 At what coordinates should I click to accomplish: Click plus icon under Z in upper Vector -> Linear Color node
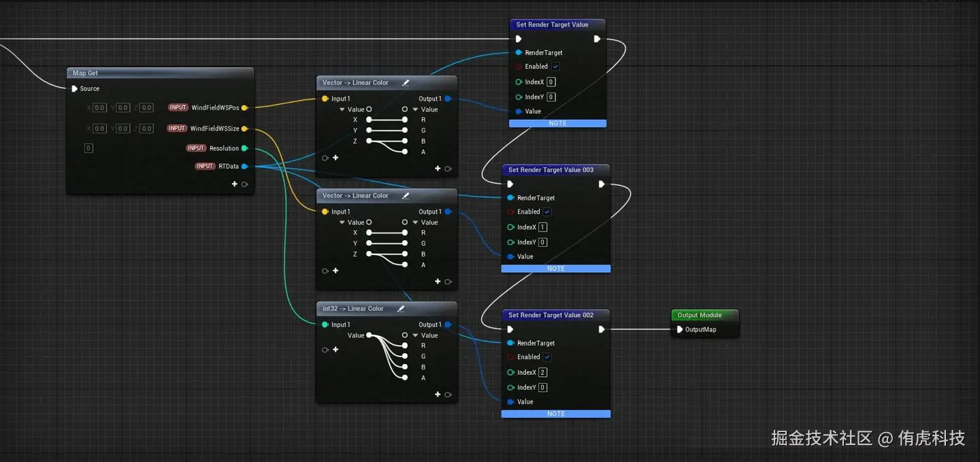click(336, 158)
